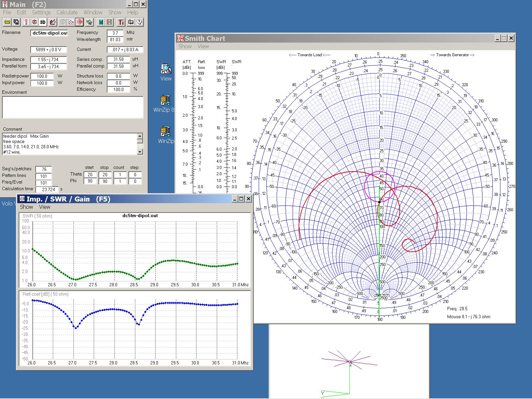The width and height of the screenshot is (532, 399).
Task: Open the manual book icon
Action: tap(131, 22)
